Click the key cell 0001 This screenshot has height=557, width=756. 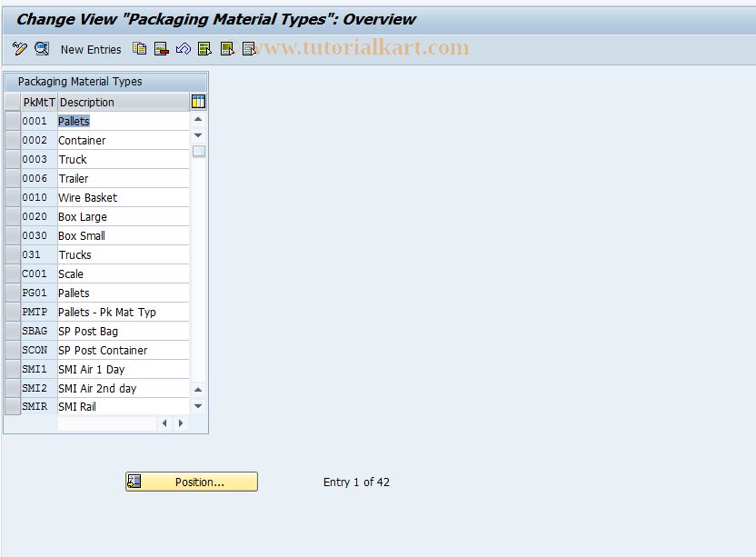[39, 121]
